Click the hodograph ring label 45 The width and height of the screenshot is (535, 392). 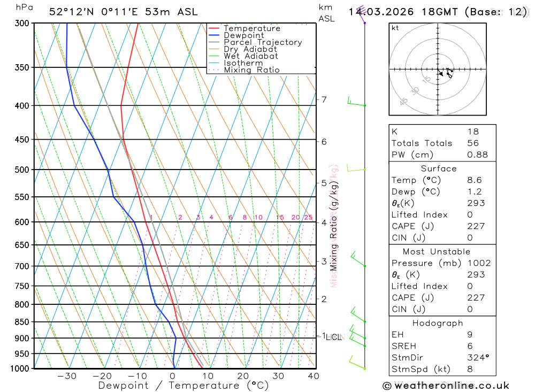404,101
